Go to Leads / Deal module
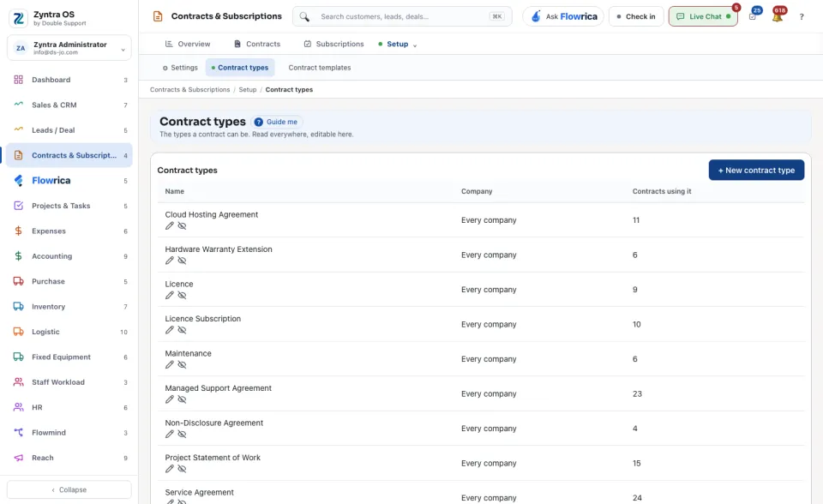 pos(69,130)
